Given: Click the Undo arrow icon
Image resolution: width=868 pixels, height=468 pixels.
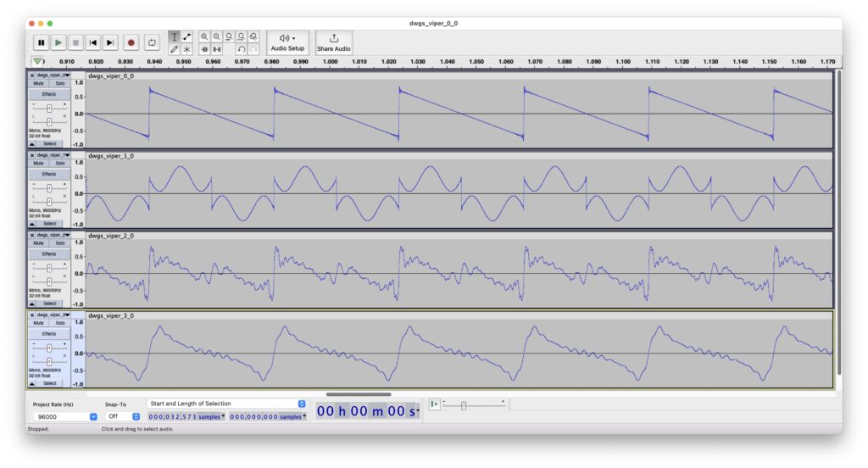Looking at the screenshot, I should tap(241, 49).
